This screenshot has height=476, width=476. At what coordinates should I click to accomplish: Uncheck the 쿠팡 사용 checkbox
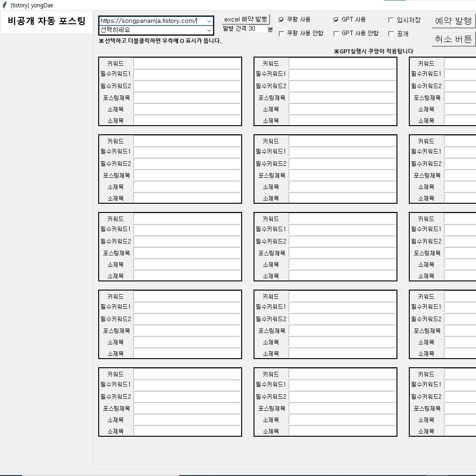pyautogui.click(x=281, y=20)
